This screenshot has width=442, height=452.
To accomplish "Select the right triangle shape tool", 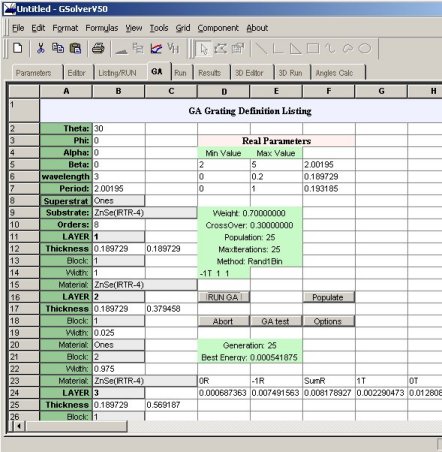I will (x=295, y=49).
